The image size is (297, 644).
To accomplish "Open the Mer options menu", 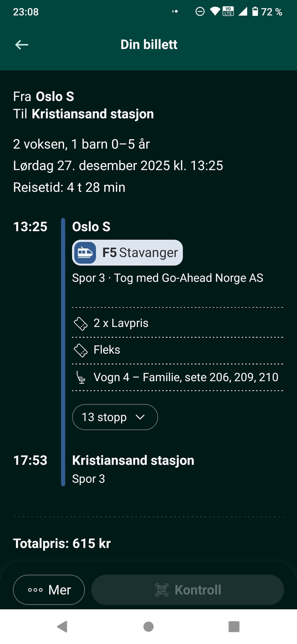I will click(49, 590).
